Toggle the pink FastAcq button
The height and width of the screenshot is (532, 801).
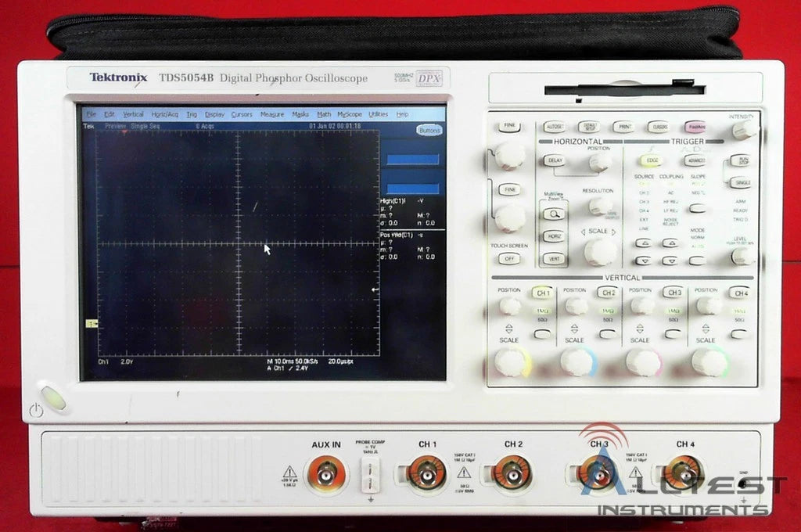tap(695, 127)
